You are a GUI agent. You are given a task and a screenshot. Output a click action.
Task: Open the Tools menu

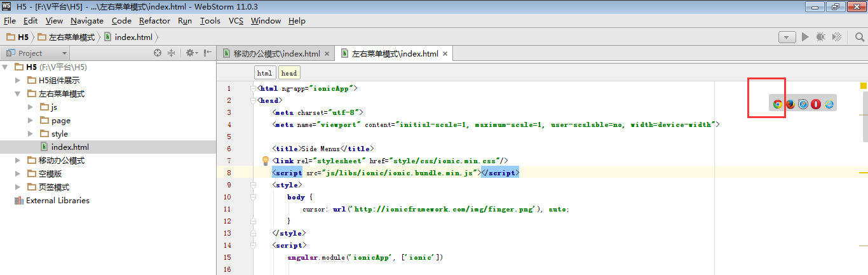tap(210, 21)
